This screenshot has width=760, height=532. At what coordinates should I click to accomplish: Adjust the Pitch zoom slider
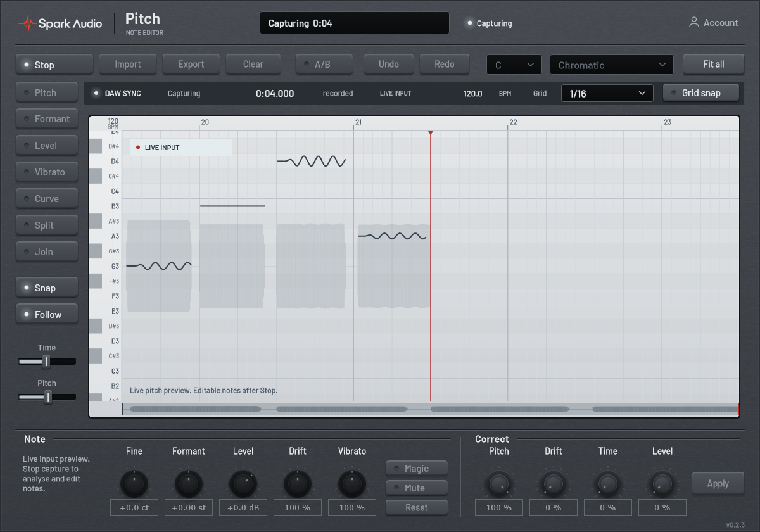coord(47,397)
